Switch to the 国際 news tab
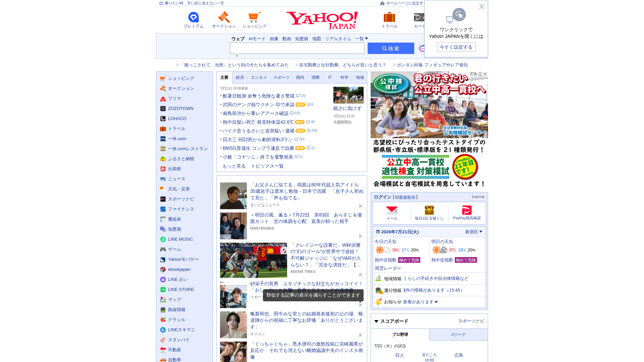644x362 pixels. (x=316, y=77)
